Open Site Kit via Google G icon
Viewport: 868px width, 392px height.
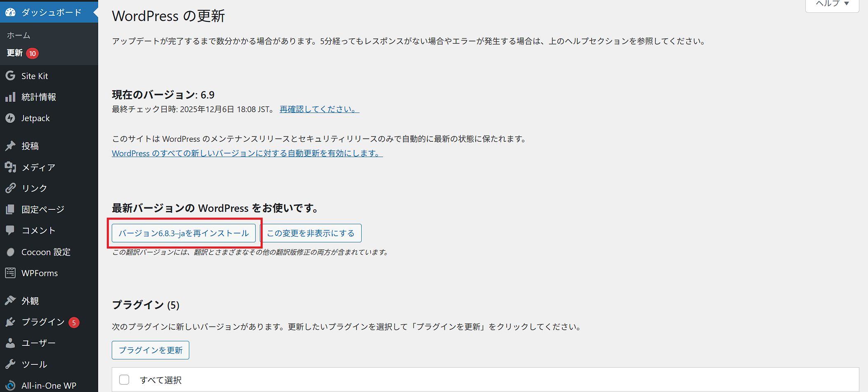(10, 76)
